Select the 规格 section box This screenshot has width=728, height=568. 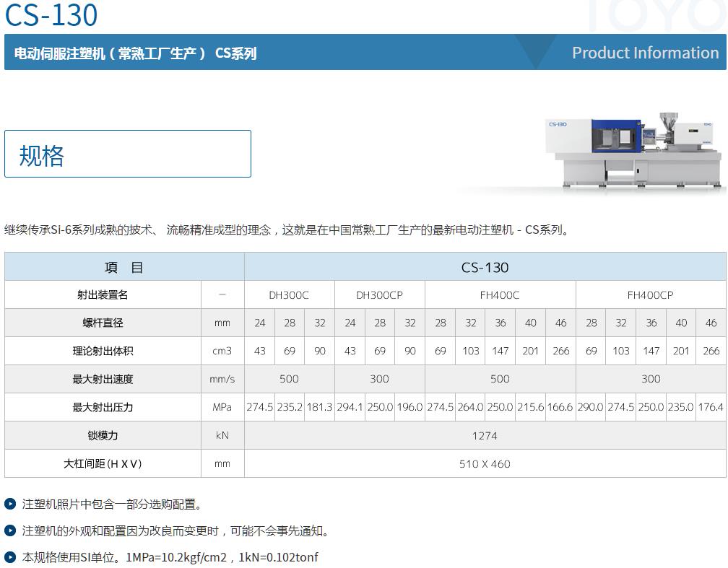[x=128, y=154]
